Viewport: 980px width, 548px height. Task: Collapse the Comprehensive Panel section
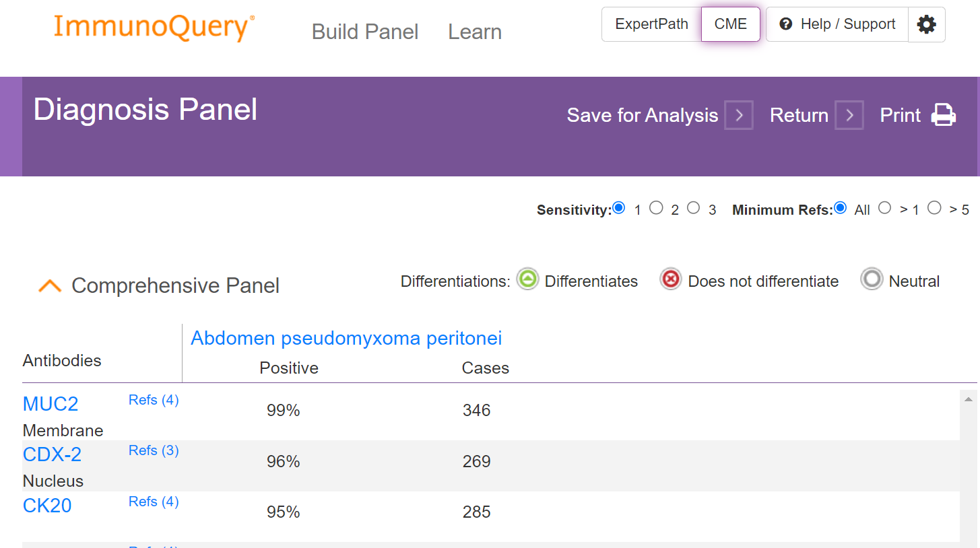click(x=50, y=285)
